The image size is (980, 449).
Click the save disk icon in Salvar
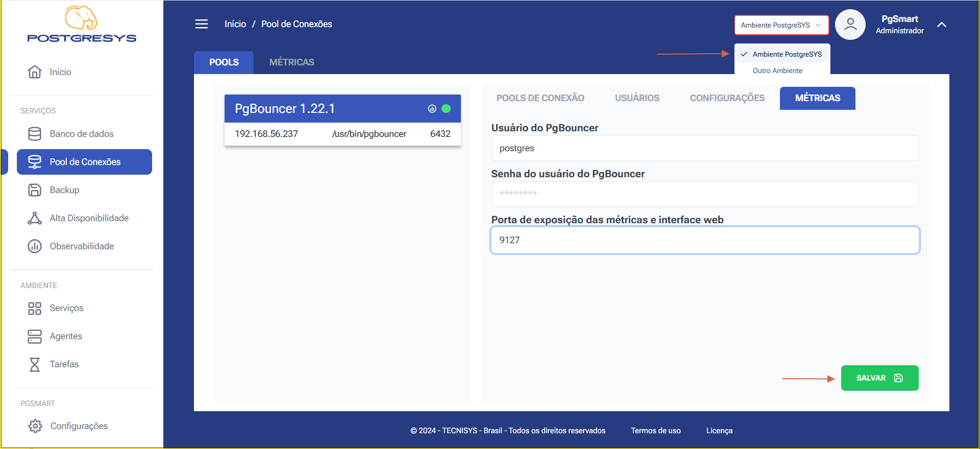pos(898,378)
